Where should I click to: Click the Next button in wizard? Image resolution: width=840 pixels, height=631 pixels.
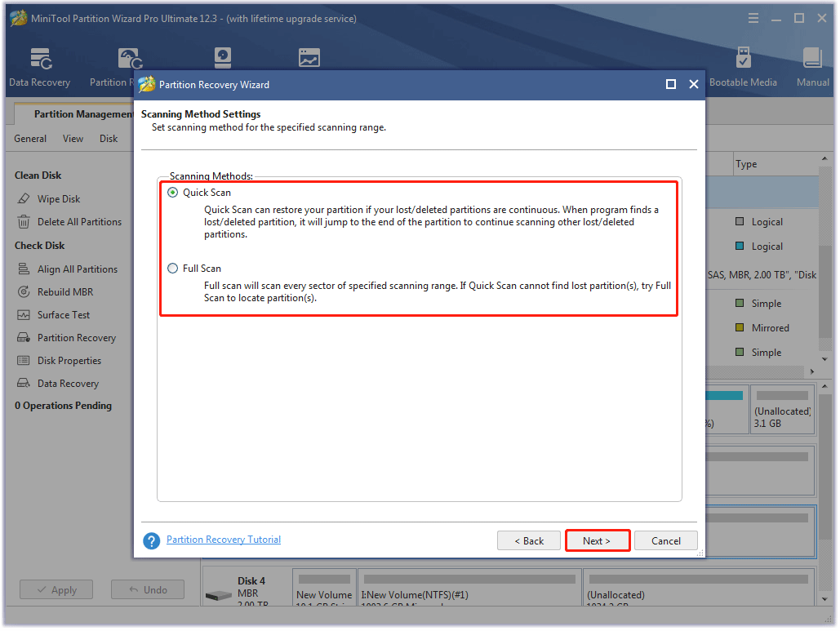point(597,540)
